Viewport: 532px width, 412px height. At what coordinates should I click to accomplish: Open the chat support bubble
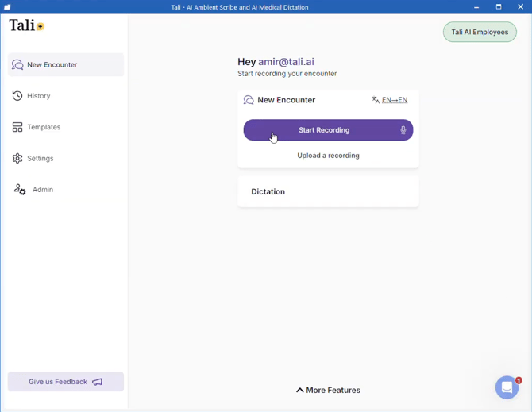(507, 387)
